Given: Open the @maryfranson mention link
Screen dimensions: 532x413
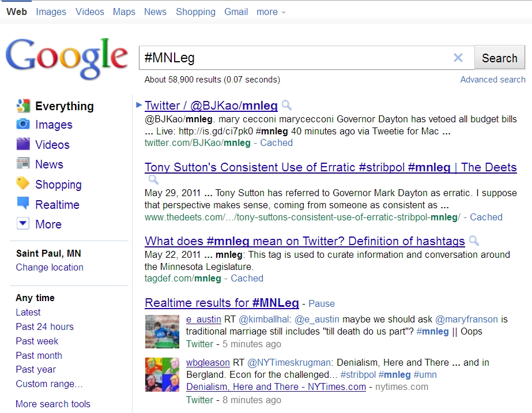Looking at the screenshot, I should 466,319.
